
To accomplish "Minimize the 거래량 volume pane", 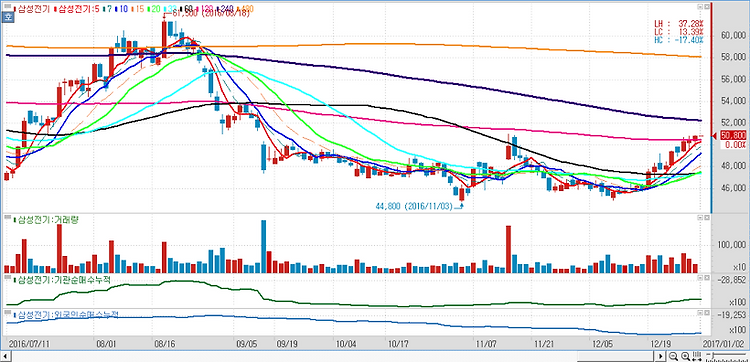I will point(700,218).
